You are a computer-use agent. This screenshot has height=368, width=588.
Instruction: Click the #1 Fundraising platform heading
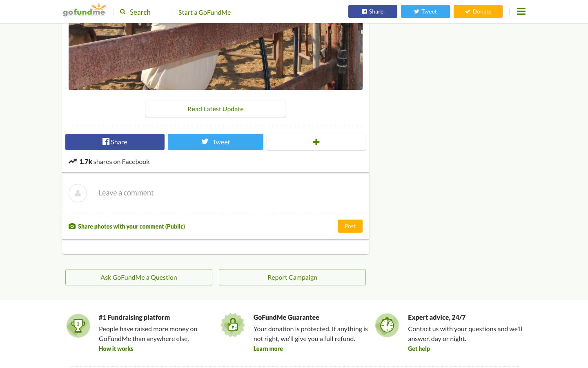click(134, 317)
